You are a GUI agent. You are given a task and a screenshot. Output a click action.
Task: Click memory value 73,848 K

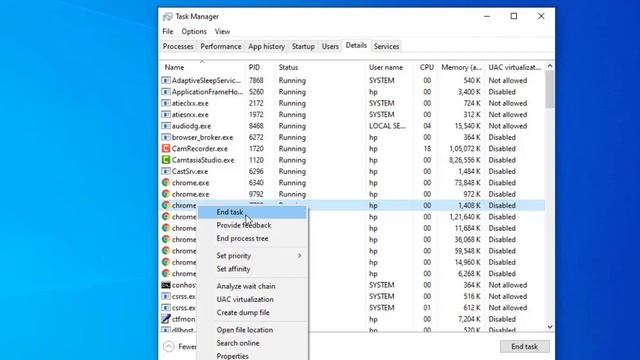[x=468, y=183]
